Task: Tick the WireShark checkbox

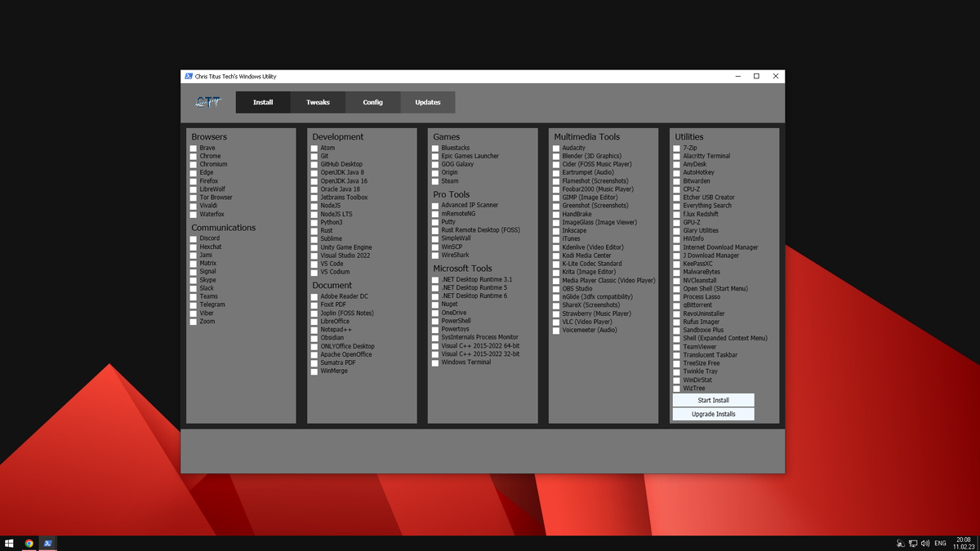Action: click(x=435, y=255)
